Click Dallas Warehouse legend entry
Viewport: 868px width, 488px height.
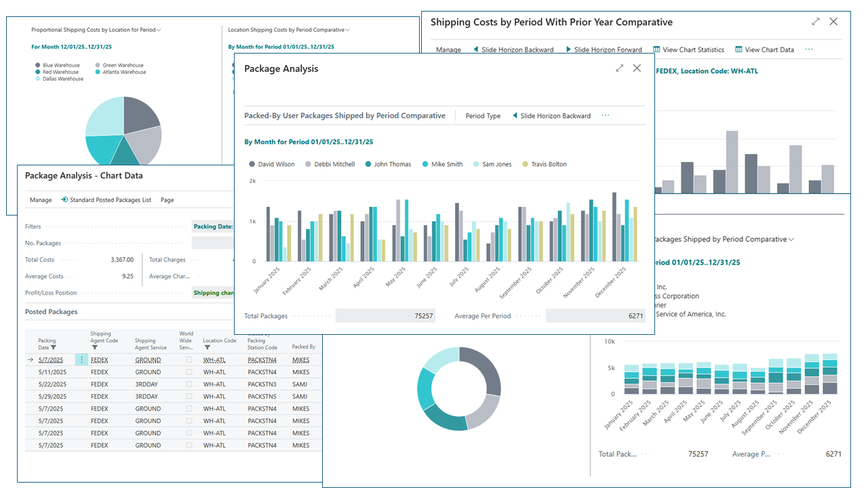(59, 79)
